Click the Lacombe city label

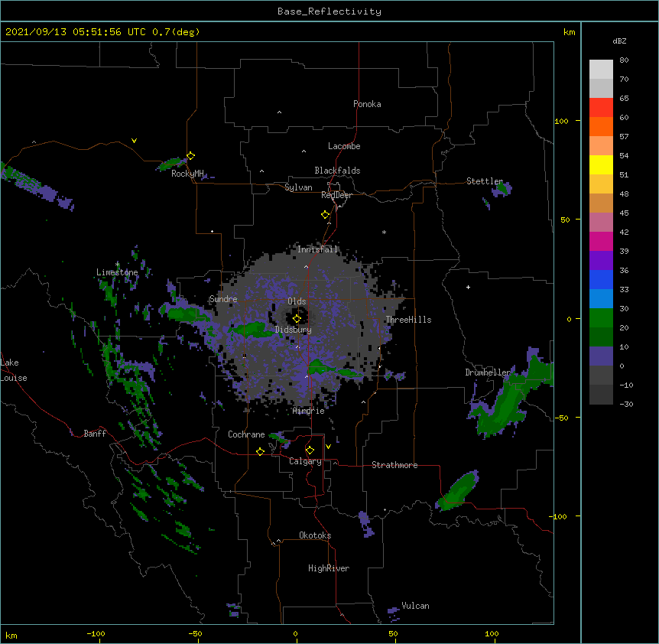coord(344,146)
